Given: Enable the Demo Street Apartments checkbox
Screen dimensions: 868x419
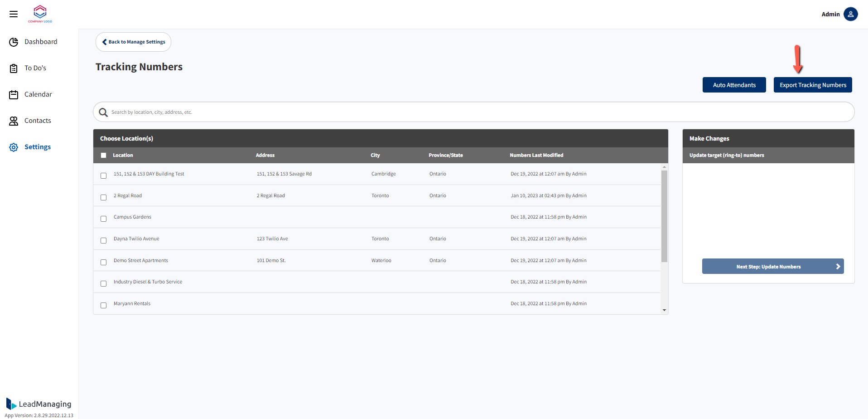Looking at the screenshot, I should 103,262.
